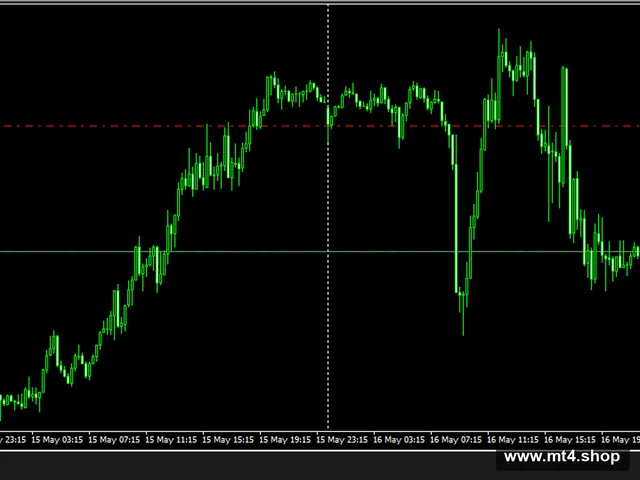The width and height of the screenshot is (640, 480).
Task: Click the '16 May 03:15' time axis label
Action: (x=399, y=440)
